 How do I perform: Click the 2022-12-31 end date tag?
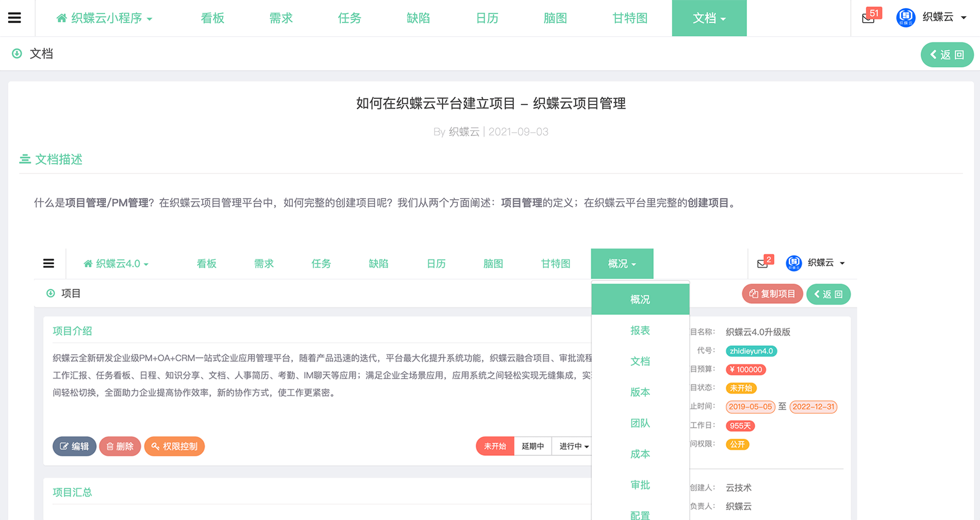point(813,407)
